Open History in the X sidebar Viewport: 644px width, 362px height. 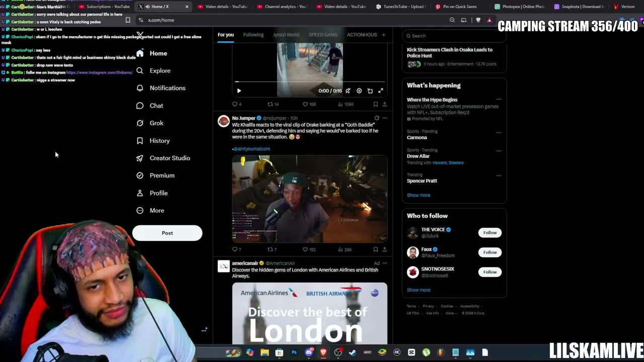tap(153, 141)
